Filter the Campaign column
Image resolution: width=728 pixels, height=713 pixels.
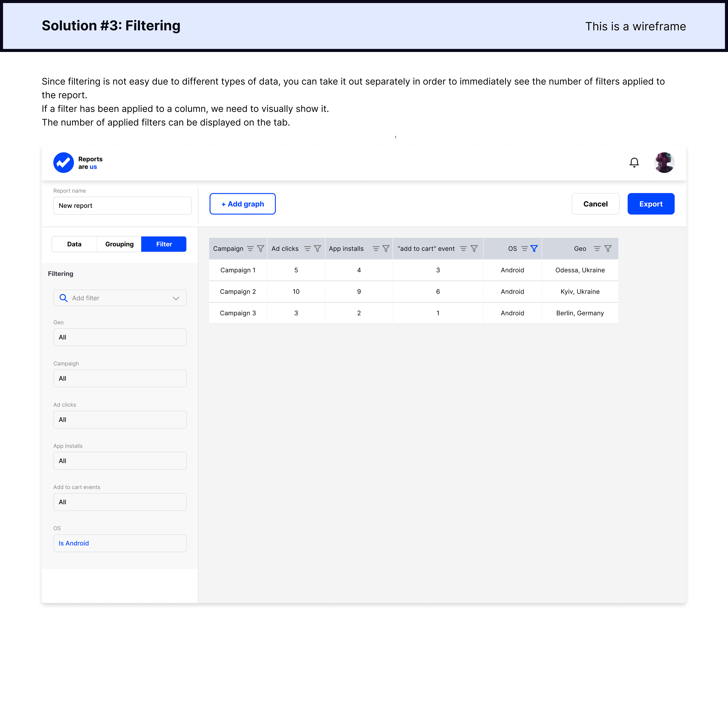pos(260,249)
